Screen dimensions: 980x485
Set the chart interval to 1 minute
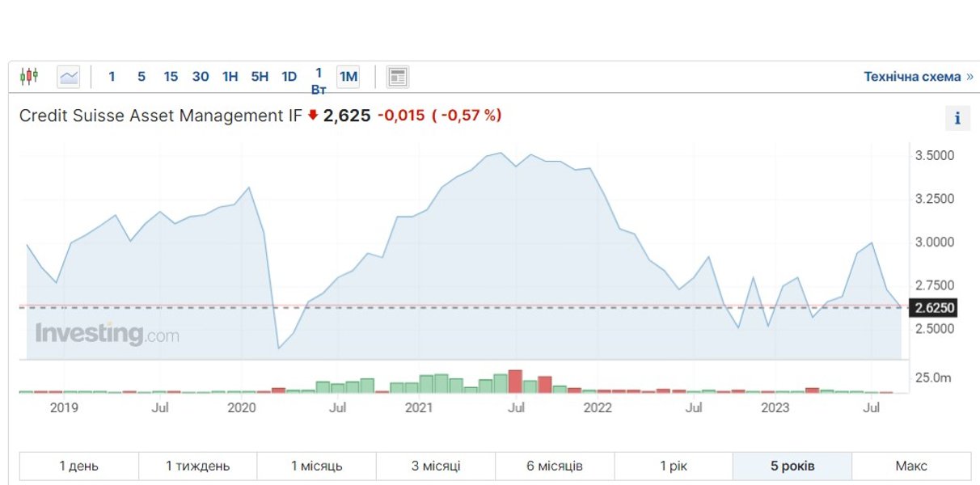[x=112, y=77]
